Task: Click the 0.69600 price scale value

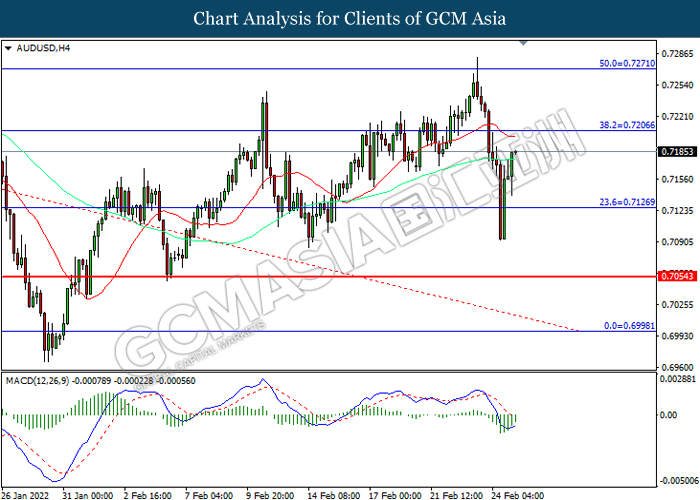Action: tap(677, 367)
